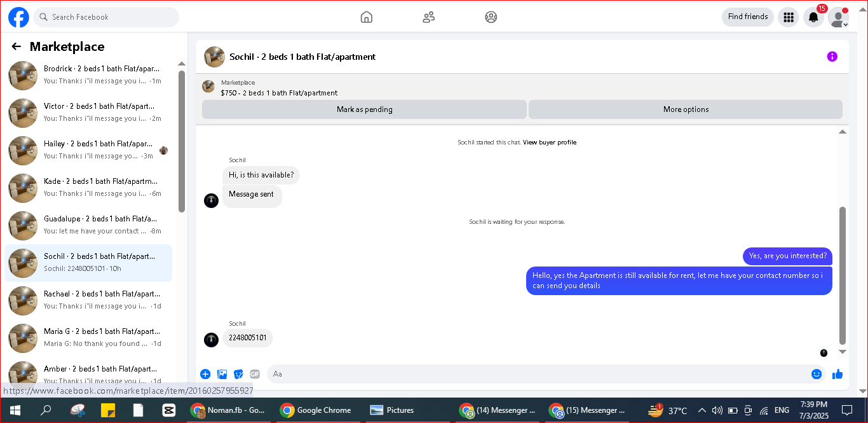868x423 pixels.
Task: Send a thumbs-up like
Action: click(x=837, y=374)
